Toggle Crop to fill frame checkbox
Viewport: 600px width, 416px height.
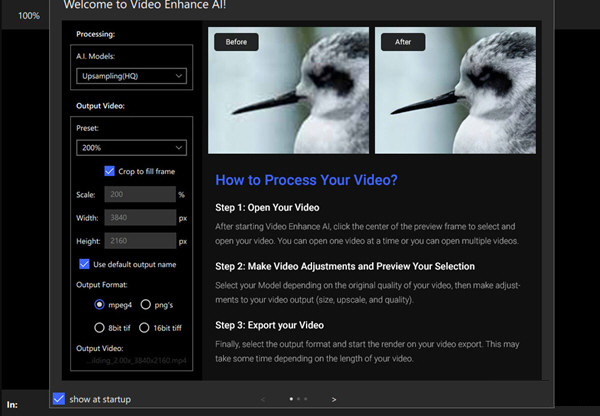click(x=110, y=171)
